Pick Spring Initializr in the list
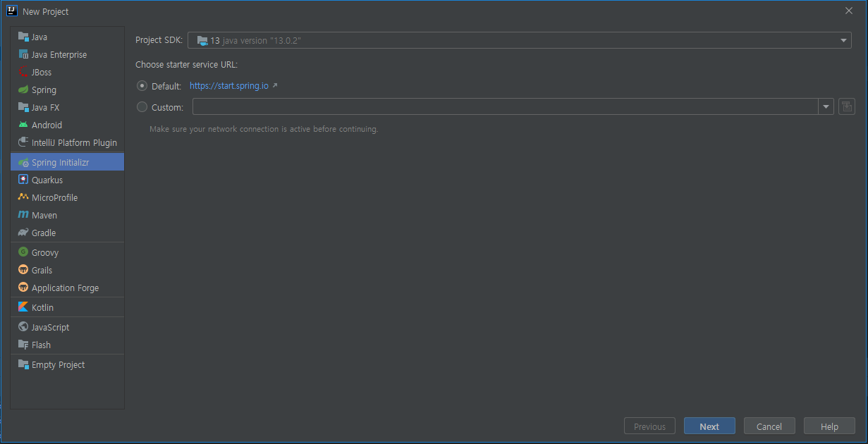Image resolution: width=868 pixels, height=444 pixels. [68, 162]
